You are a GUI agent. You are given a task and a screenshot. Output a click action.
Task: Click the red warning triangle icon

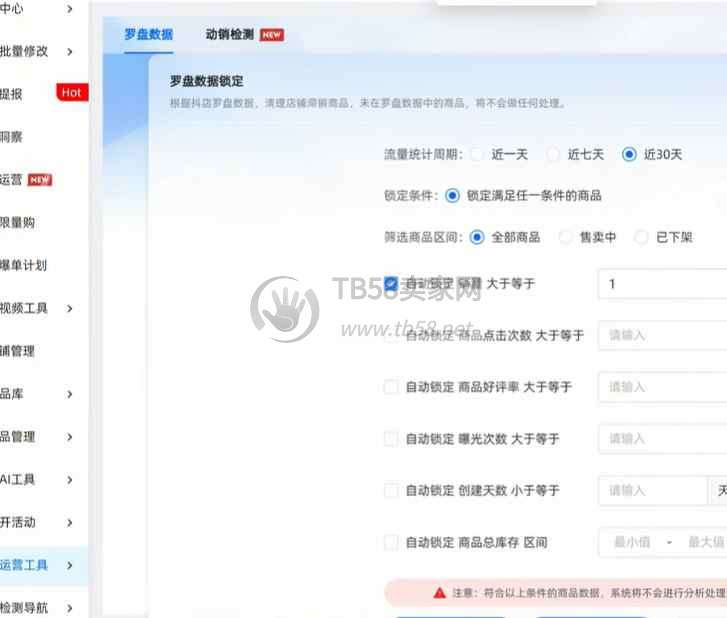click(x=439, y=593)
